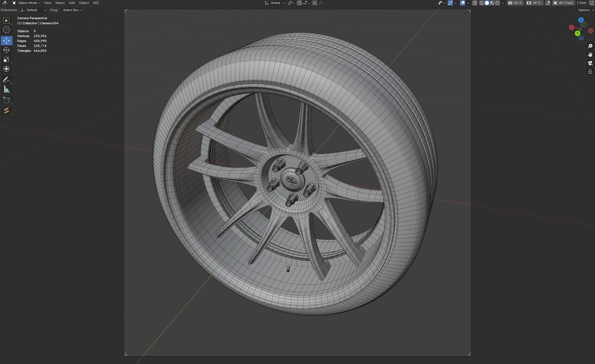Pick the Add Cube tool
This screenshot has width=595, height=364.
[x=6, y=100]
